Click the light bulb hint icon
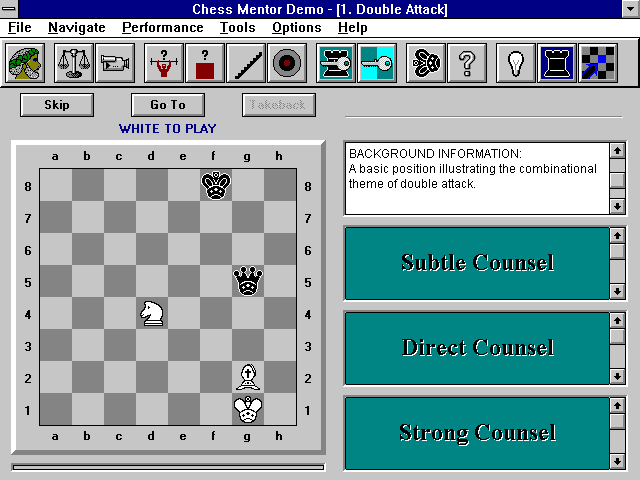Viewport: 640px width, 480px height. point(516,63)
